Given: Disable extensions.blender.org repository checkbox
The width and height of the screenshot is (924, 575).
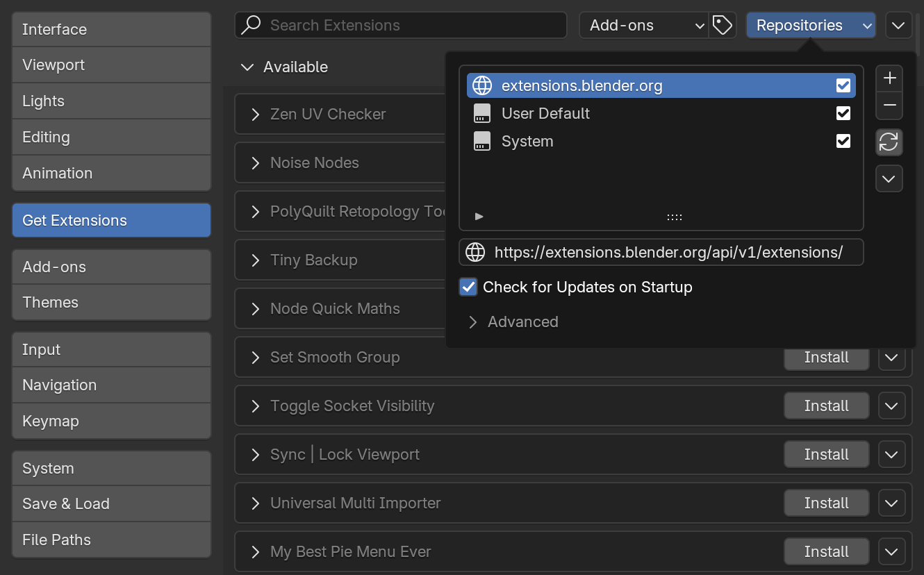Looking at the screenshot, I should click(843, 85).
